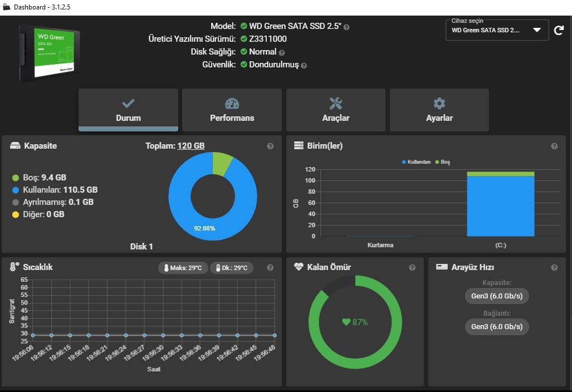Expand the Cihaz seçin device dropdown
This screenshot has height=392, width=572.
(497, 30)
